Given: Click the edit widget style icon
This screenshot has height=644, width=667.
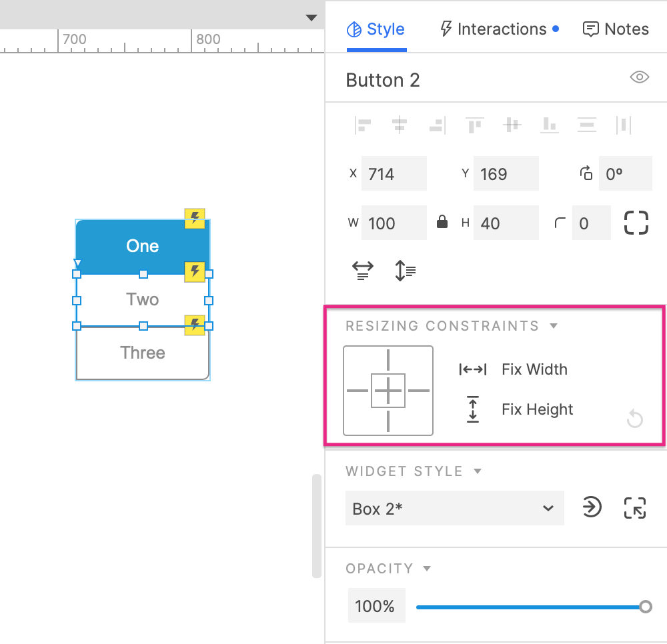Looking at the screenshot, I should coord(634,507).
